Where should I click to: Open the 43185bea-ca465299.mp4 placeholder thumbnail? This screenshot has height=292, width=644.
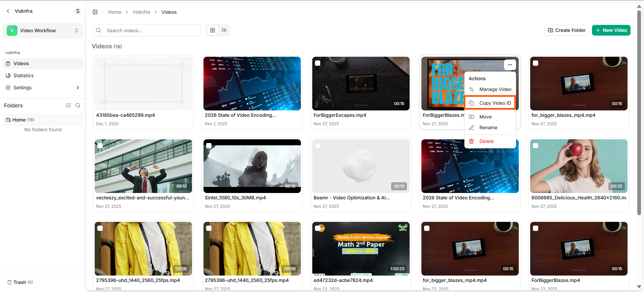[143, 84]
